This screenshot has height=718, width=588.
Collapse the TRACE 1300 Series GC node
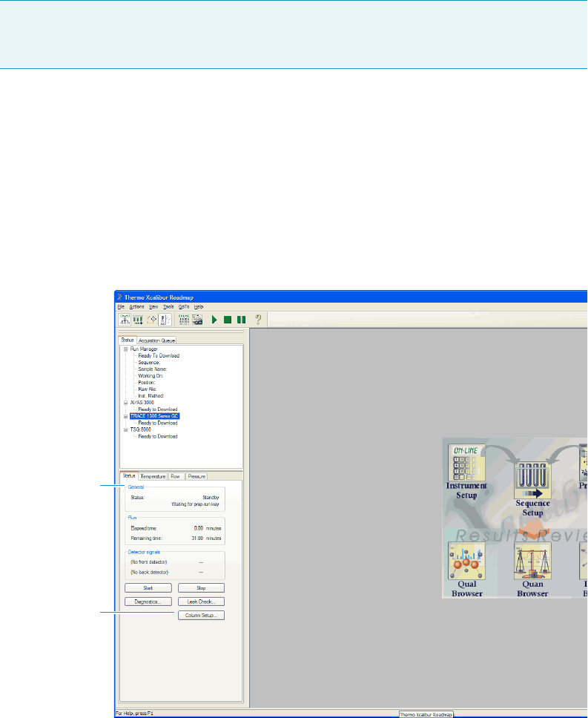pos(126,416)
